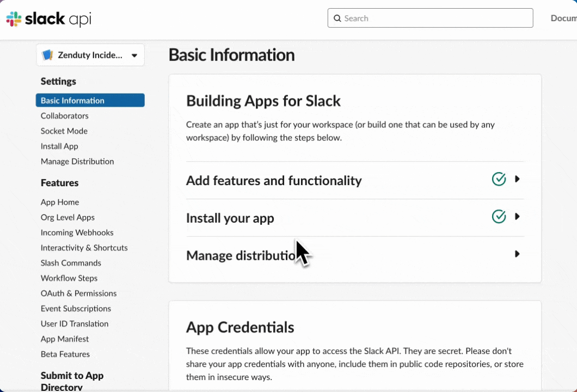The width and height of the screenshot is (577, 392).
Task: Expand the Install your app arrow
Action: tap(517, 217)
